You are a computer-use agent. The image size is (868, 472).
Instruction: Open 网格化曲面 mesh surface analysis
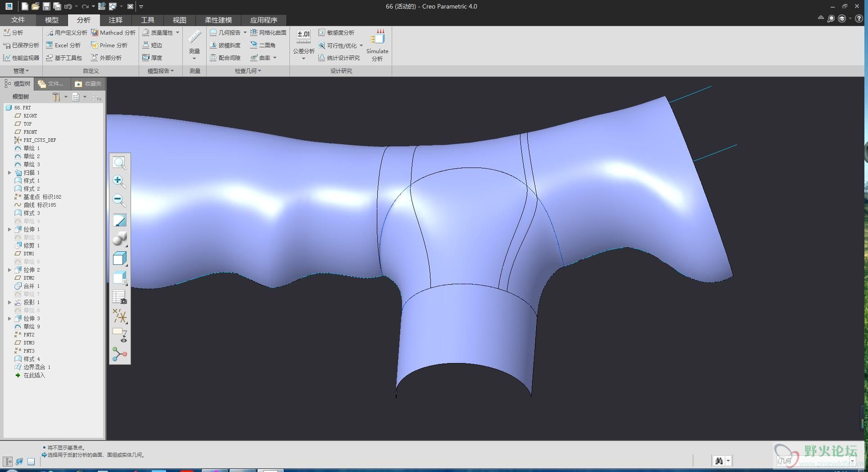point(268,32)
